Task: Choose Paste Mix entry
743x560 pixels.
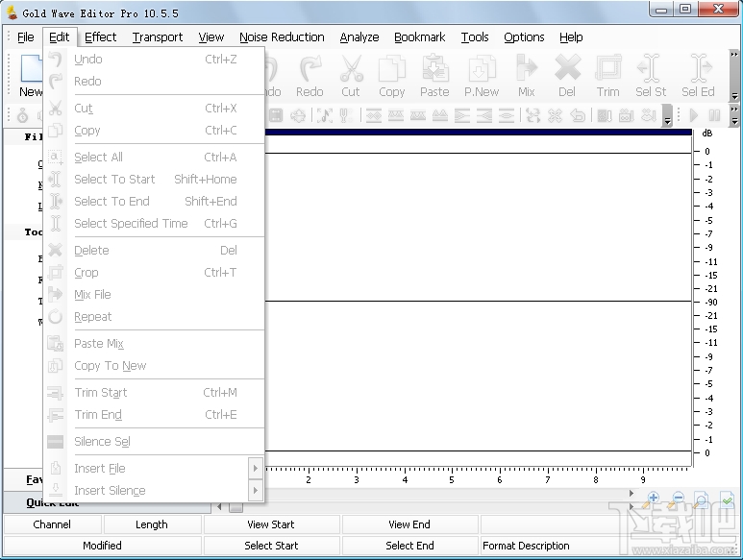Action: [154, 344]
